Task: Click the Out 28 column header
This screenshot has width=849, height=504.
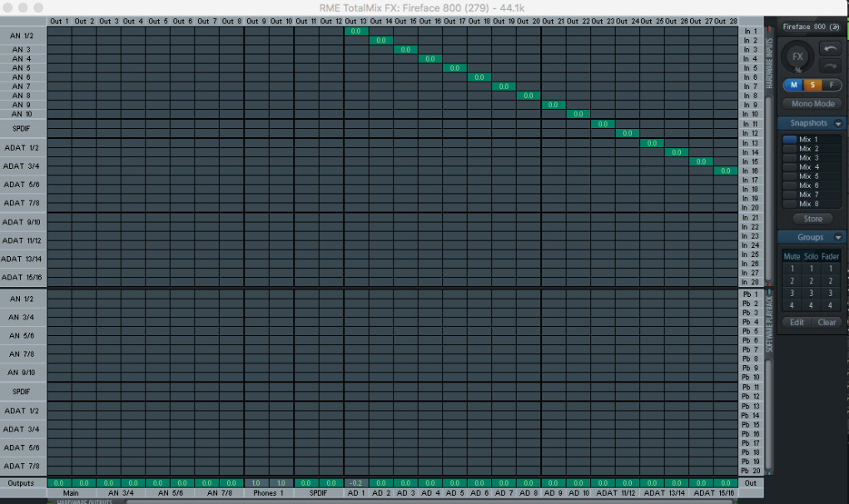Action: 726,21
